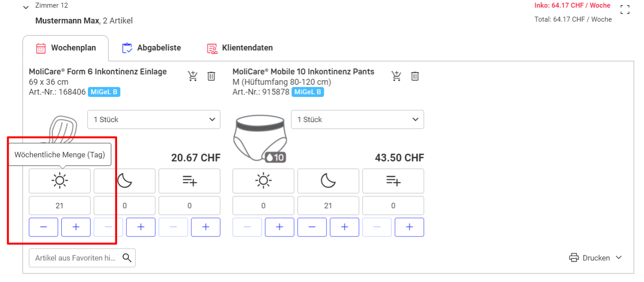Decrease Form 6 day quantity with minus button
Viewport: 644px width, 282px height.
click(44, 227)
